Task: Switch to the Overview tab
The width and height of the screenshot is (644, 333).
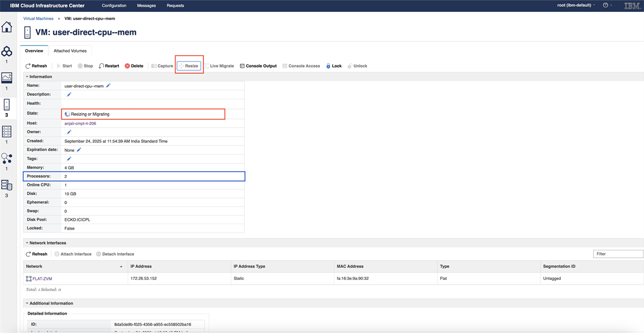Action: (34, 51)
